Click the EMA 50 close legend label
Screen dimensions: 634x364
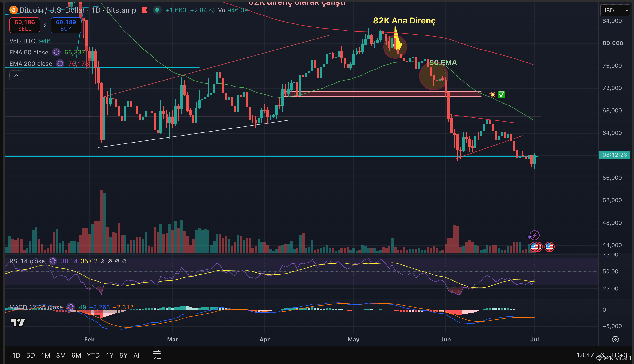click(29, 52)
